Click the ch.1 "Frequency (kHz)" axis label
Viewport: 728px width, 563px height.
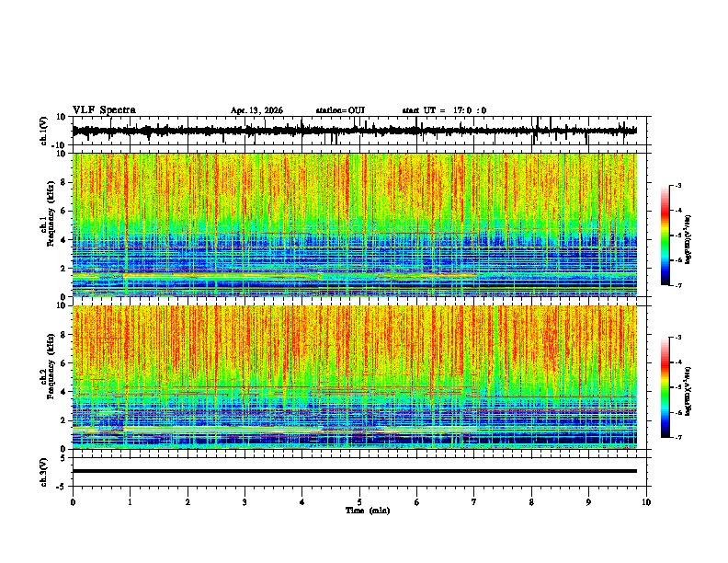pyautogui.click(x=51, y=214)
